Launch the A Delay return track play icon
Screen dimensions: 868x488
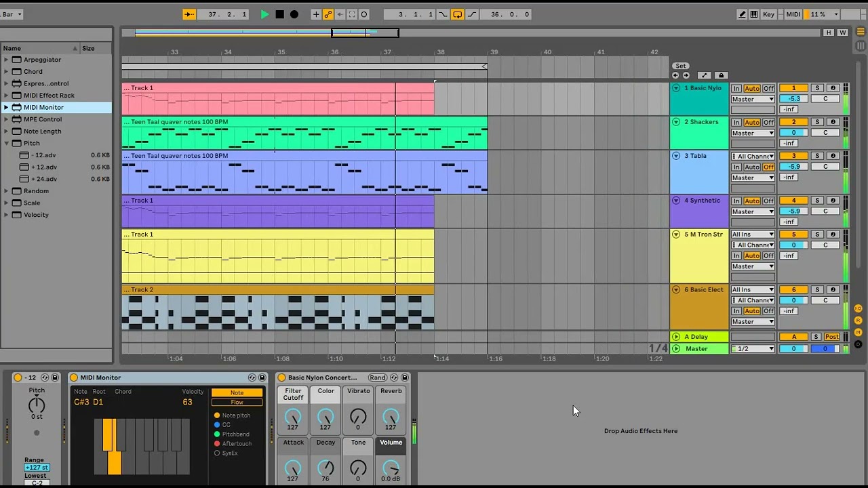(x=676, y=337)
